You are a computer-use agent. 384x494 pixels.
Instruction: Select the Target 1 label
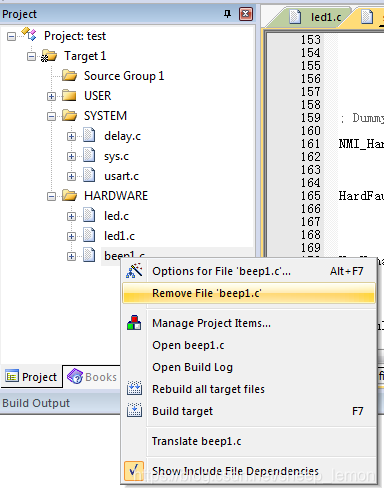(x=85, y=56)
